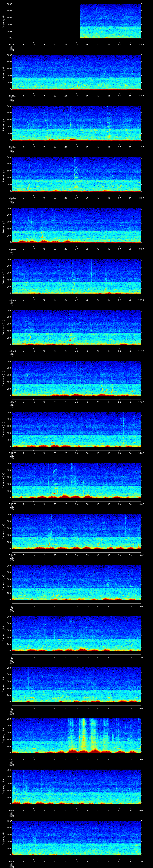
Task: Click Frequency (Hz) axis label of 18:20:00 panel
Action: tap(3, 838)
